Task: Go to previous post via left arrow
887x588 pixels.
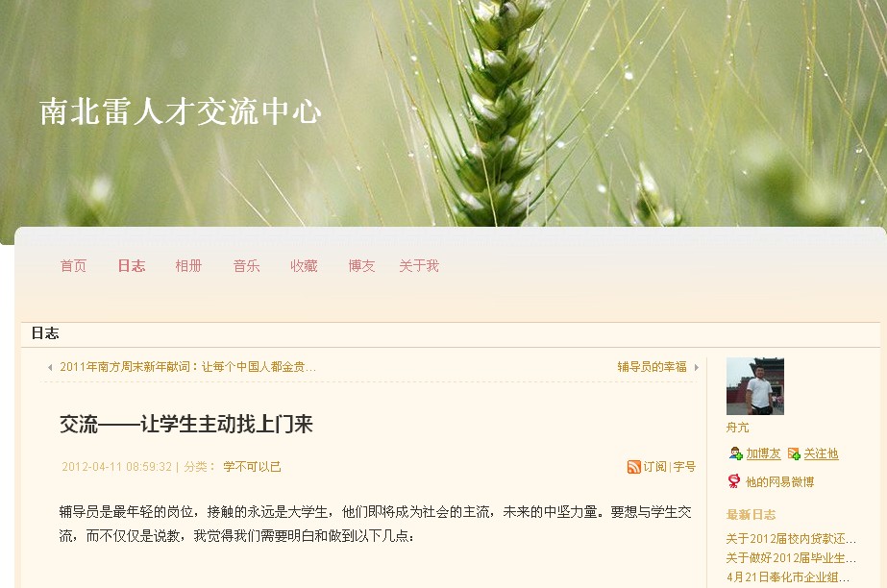Action: (x=50, y=367)
